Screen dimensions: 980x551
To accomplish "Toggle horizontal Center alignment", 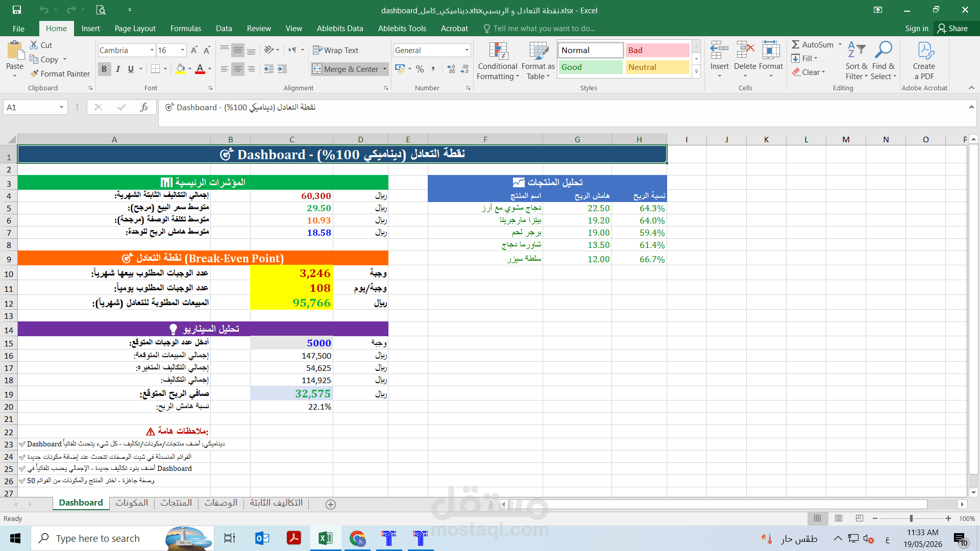I will [x=238, y=69].
